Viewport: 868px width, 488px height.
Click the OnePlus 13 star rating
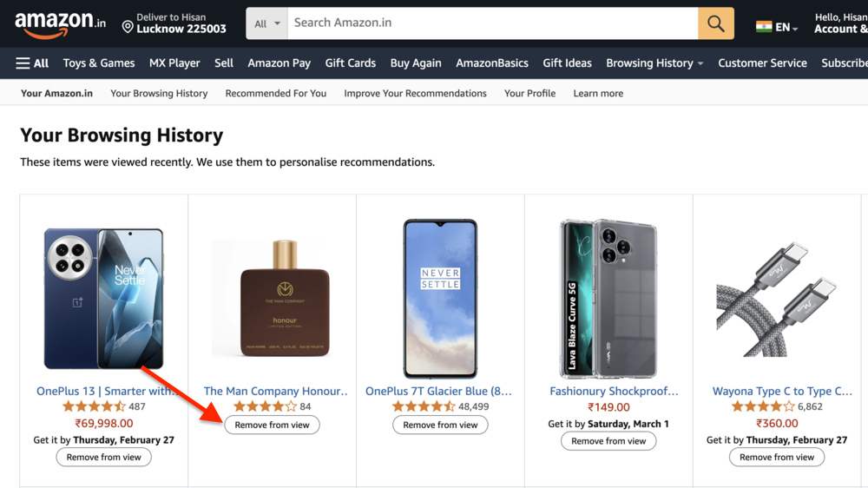(94, 406)
